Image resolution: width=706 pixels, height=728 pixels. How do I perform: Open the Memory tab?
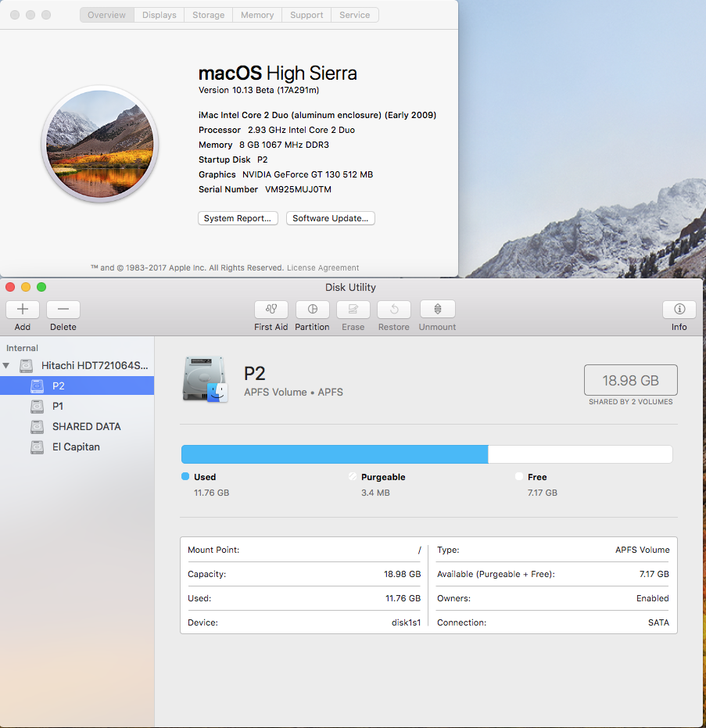coord(257,15)
